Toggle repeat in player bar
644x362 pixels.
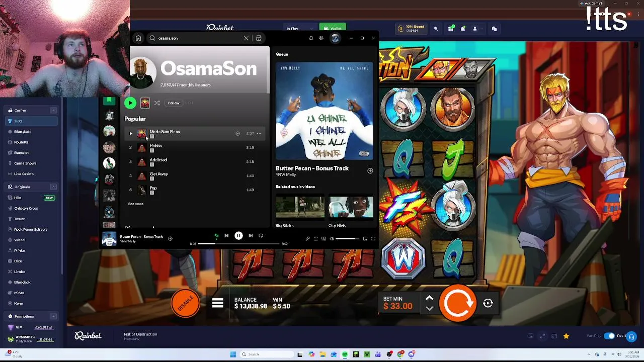tap(261, 236)
